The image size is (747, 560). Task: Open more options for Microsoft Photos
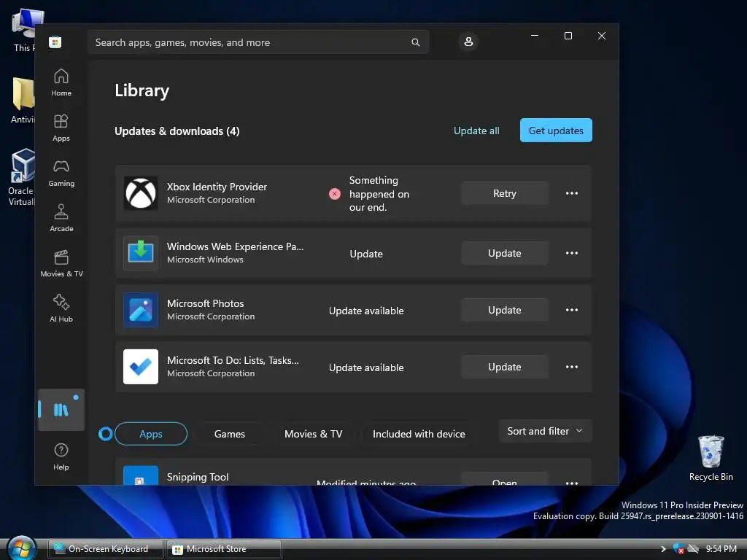tap(572, 310)
